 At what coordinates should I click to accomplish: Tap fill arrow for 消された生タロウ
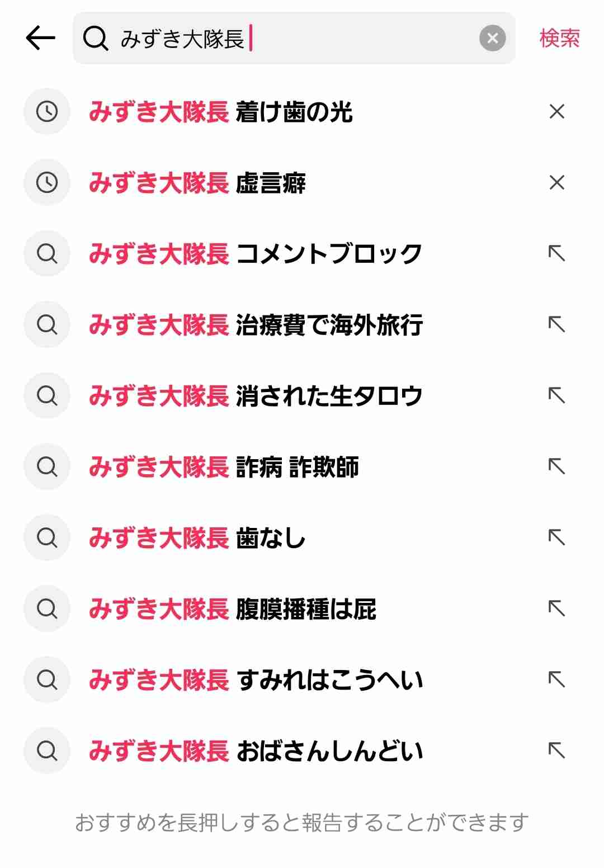[x=556, y=395]
